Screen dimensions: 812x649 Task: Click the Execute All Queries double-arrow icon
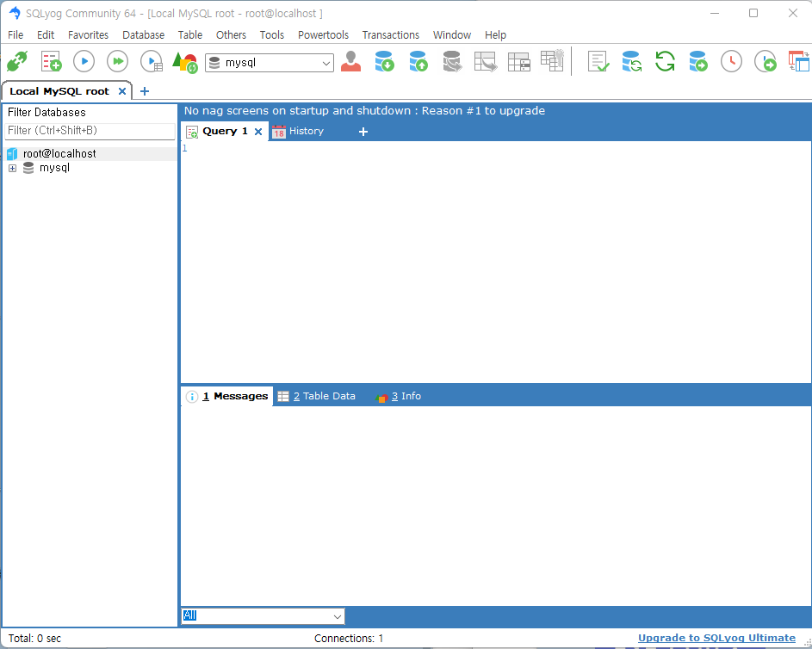click(x=118, y=62)
